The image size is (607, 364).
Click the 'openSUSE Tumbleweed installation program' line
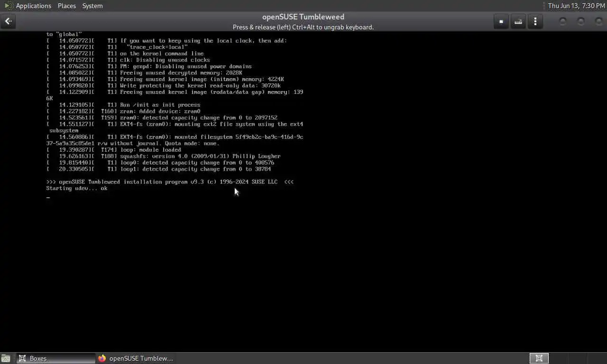[170, 182]
